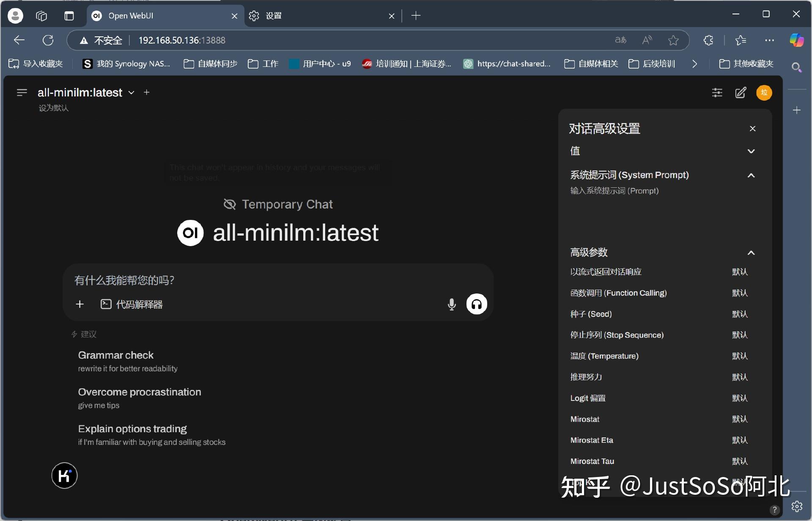Toggle 以流式返回对话响应 from 默认
This screenshot has height=521, width=812.
pos(740,271)
